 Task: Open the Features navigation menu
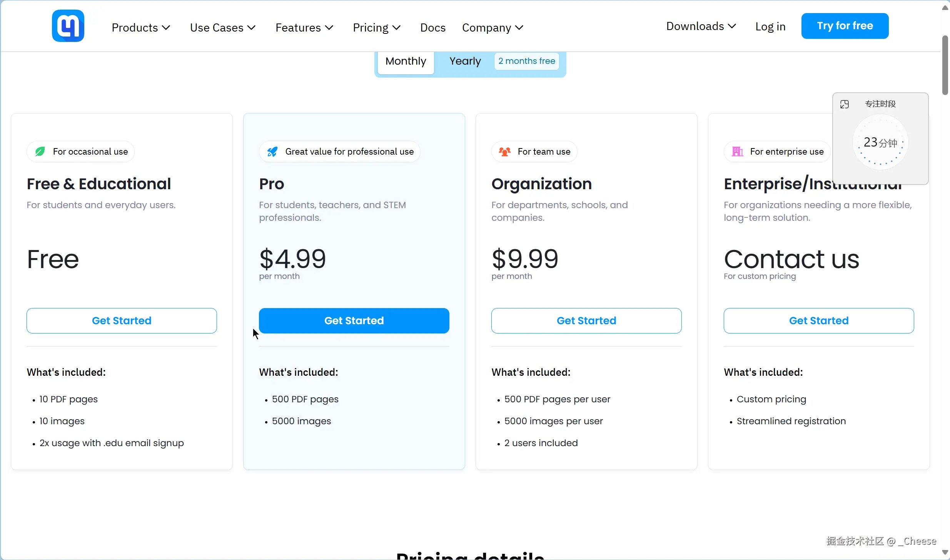tap(304, 28)
